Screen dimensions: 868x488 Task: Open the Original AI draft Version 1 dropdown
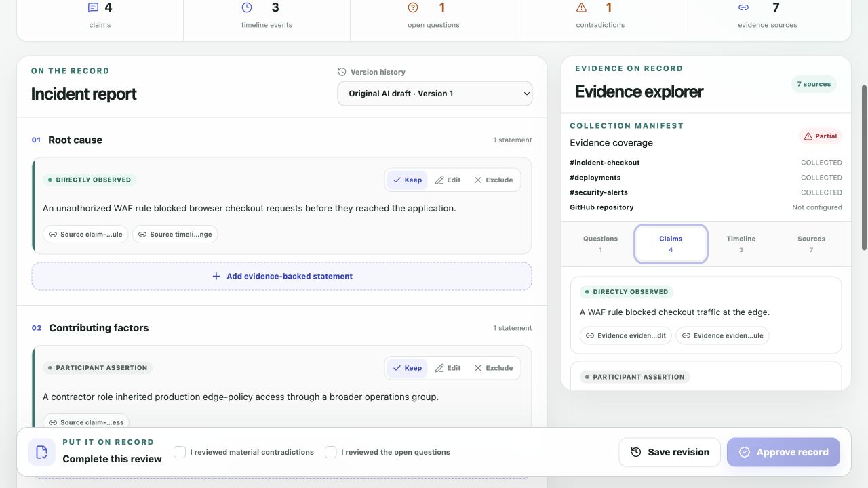click(x=435, y=94)
